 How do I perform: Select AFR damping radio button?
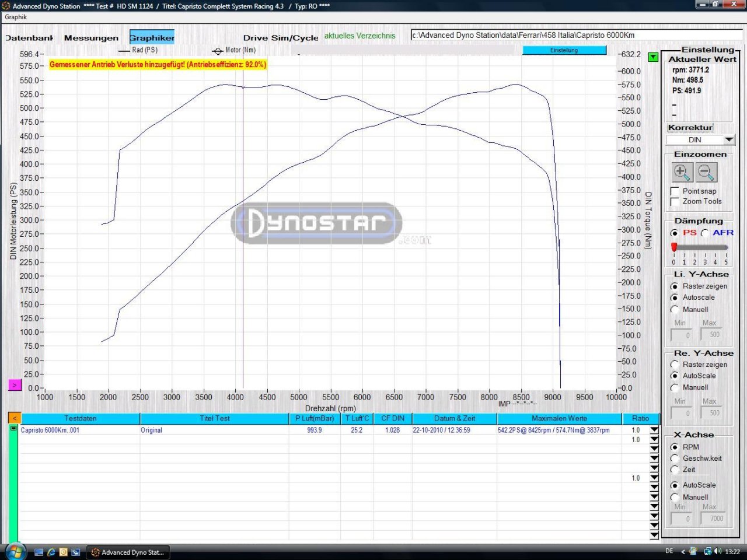(705, 233)
